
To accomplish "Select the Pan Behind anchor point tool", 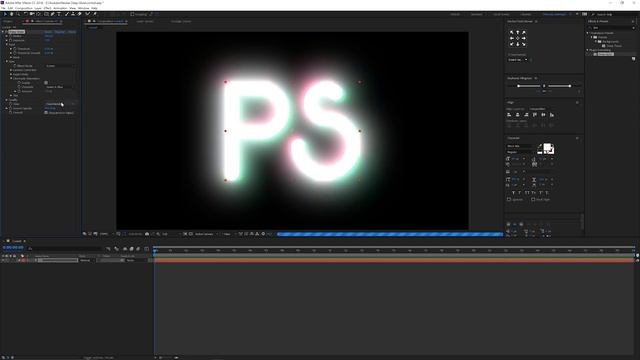I will point(38,14).
